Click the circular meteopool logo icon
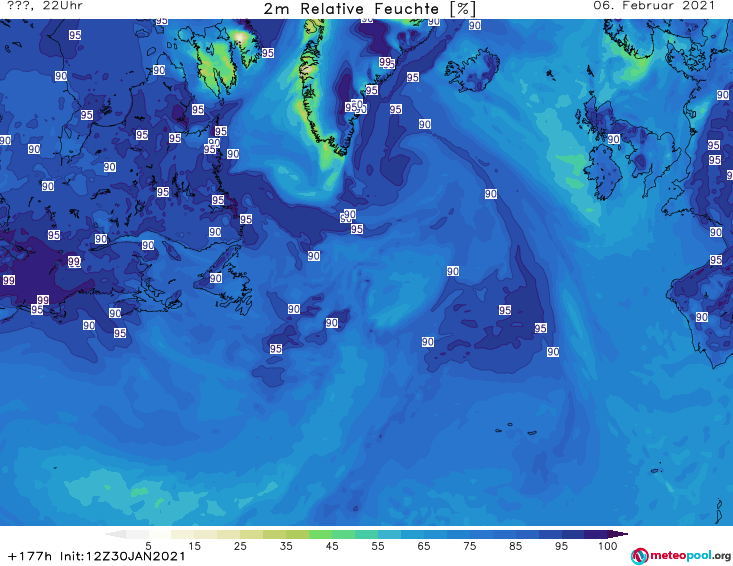 (640, 556)
